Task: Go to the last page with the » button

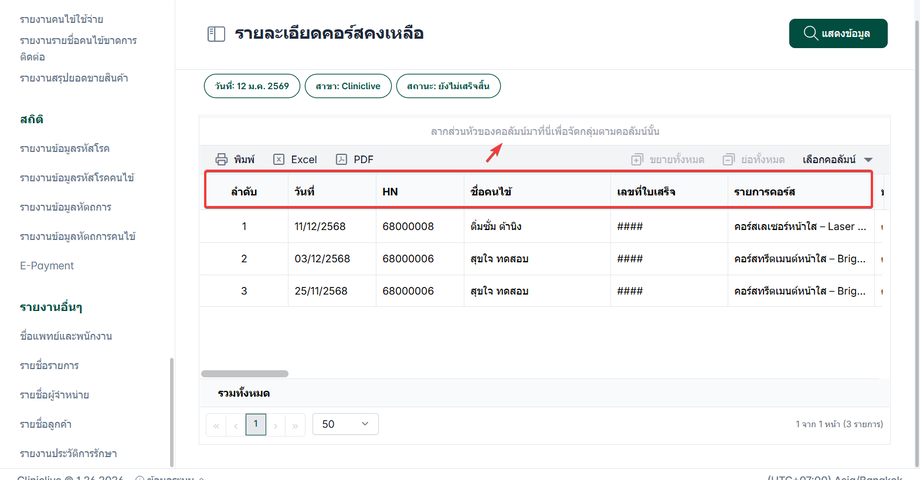Action: [295, 425]
